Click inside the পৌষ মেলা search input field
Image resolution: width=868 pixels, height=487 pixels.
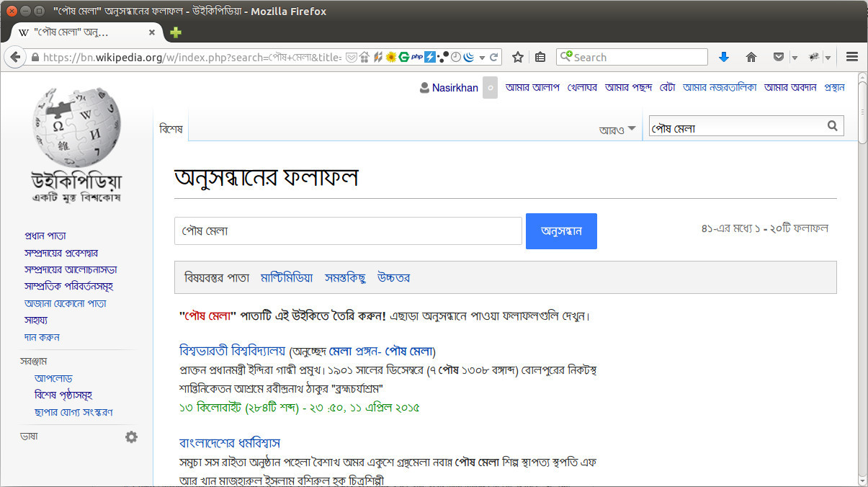348,231
